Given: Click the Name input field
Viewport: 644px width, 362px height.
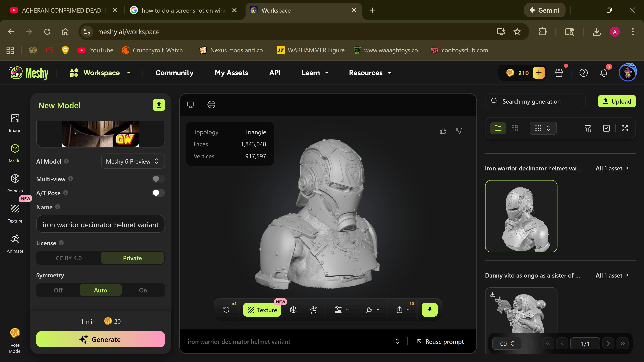Looking at the screenshot, I should tap(100, 224).
